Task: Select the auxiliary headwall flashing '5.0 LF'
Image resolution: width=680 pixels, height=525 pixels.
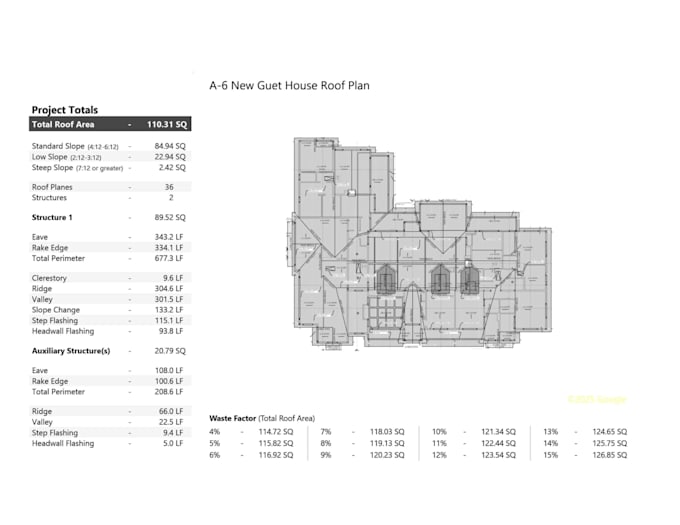Action: [x=173, y=443]
